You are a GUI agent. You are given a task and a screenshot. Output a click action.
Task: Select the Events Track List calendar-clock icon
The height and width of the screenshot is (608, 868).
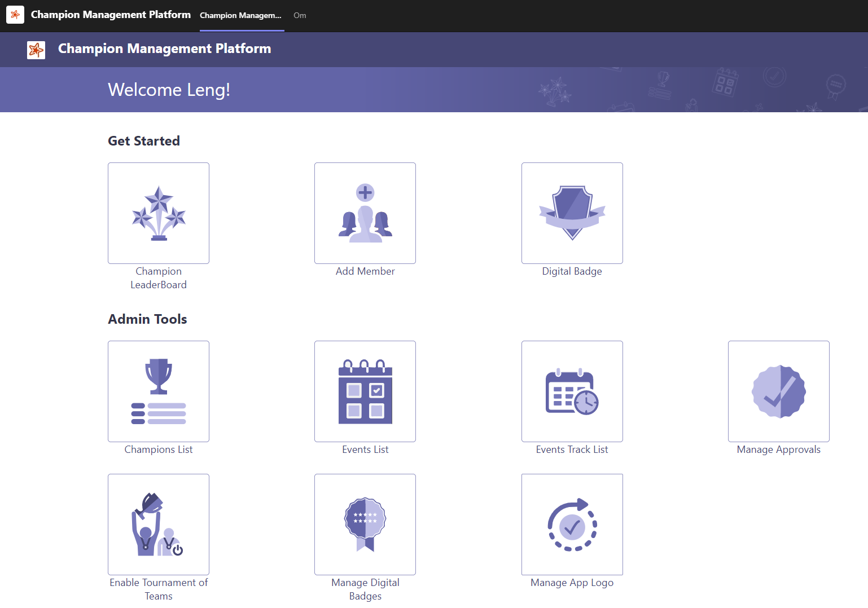click(x=572, y=391)
